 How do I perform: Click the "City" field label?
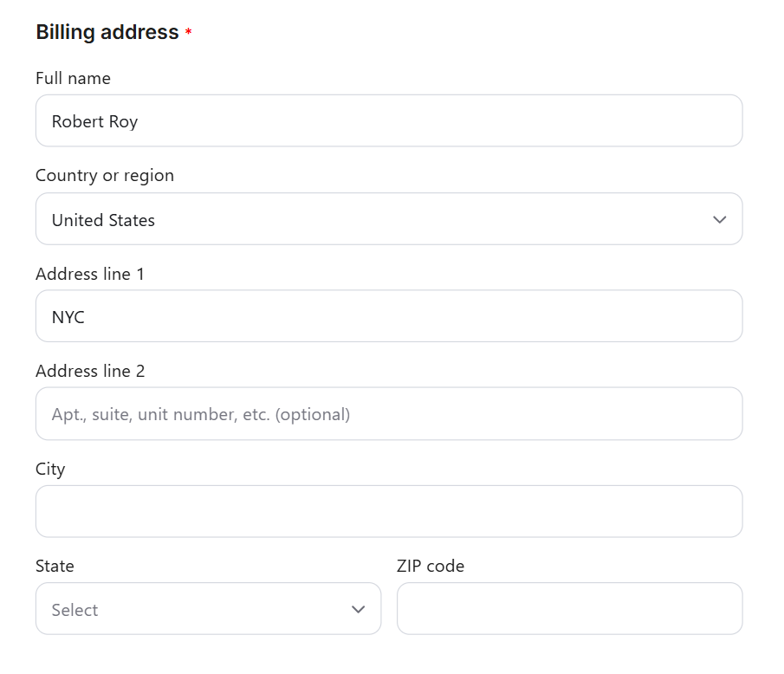(x=50, y=470)
